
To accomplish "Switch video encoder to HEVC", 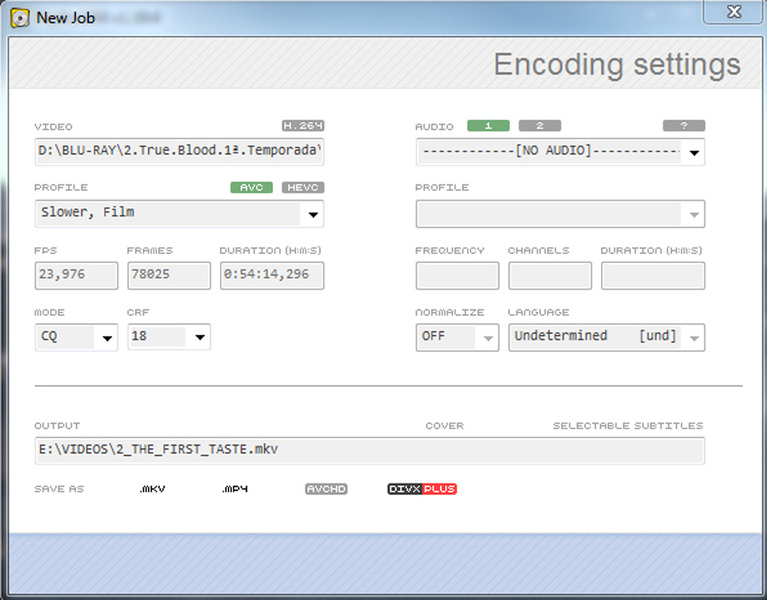I will 303,187.
